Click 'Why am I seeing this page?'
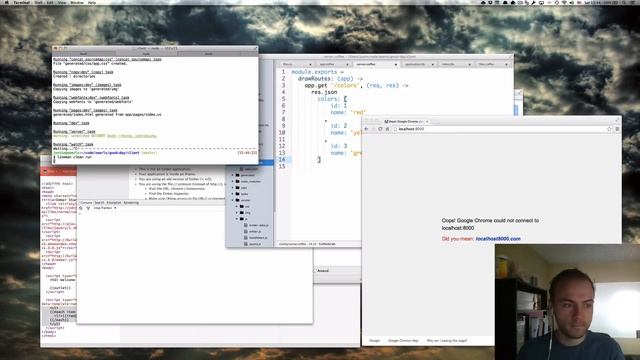The image size is (640, 360). click(447, 340)
